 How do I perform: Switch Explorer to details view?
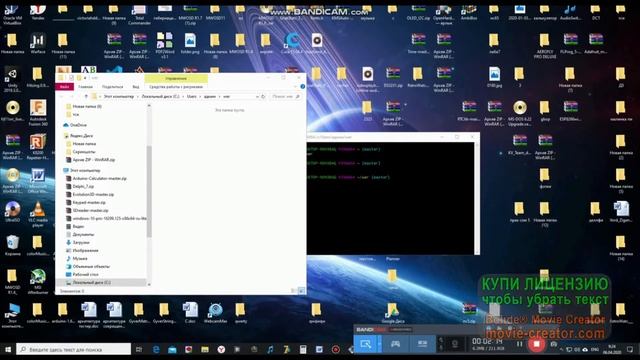293,291
